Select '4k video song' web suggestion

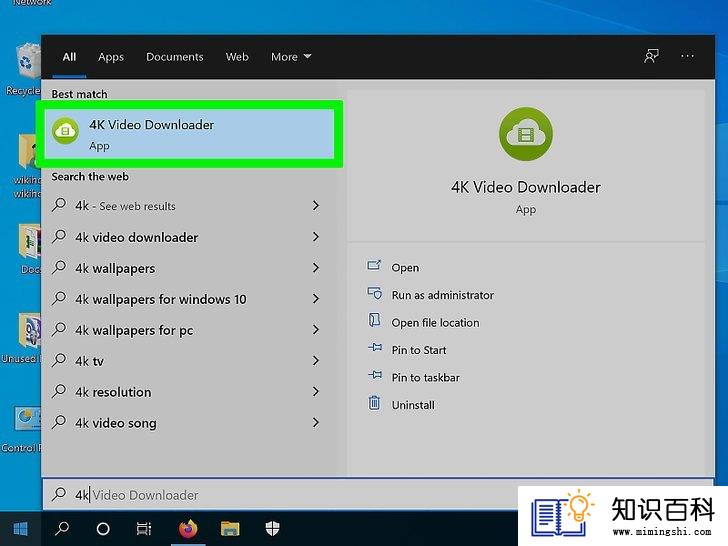pos(188,423)
